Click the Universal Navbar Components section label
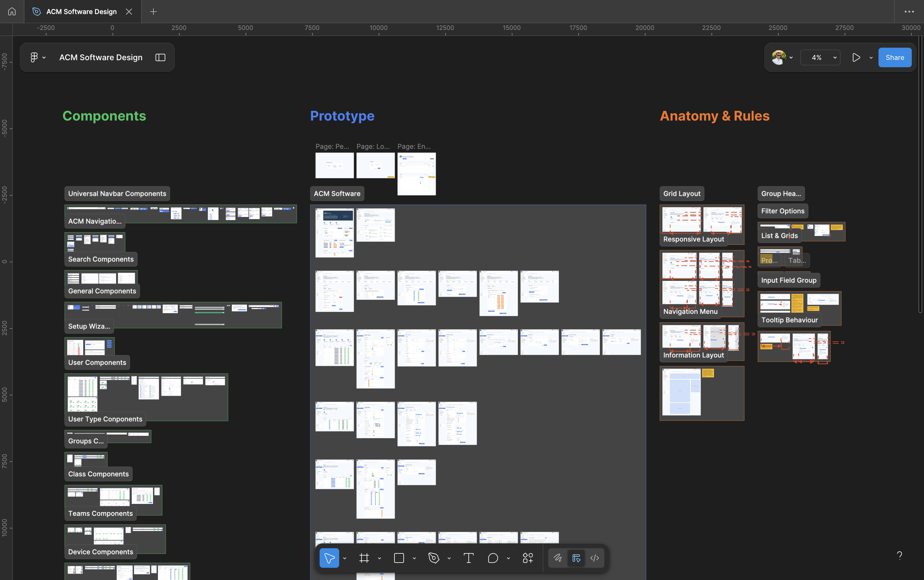Image resolution: width=924 pixels, height=580 pixels. [x=117, y=194]
